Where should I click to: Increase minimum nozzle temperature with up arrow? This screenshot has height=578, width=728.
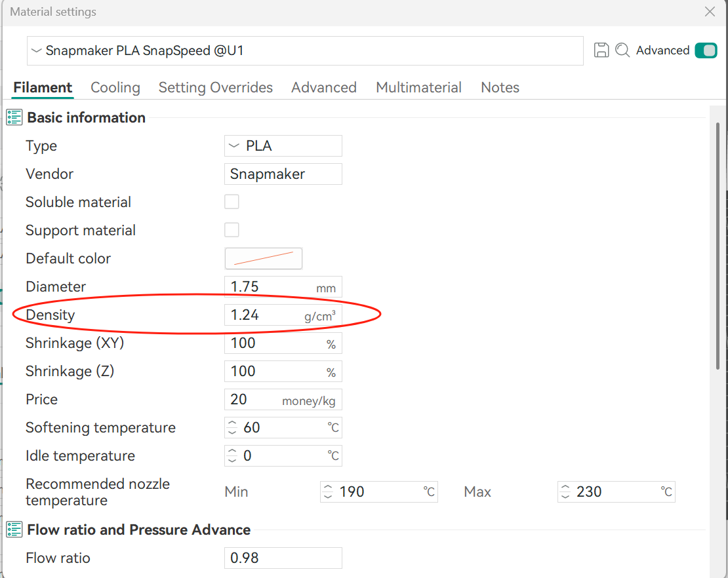[x=328, y=488]
